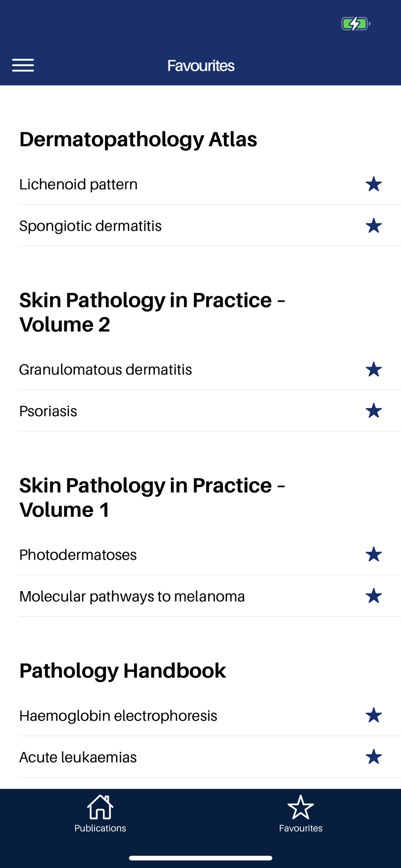Unstar Molecular pathways to melanoma
401x868 pixels.
point(373,596)
